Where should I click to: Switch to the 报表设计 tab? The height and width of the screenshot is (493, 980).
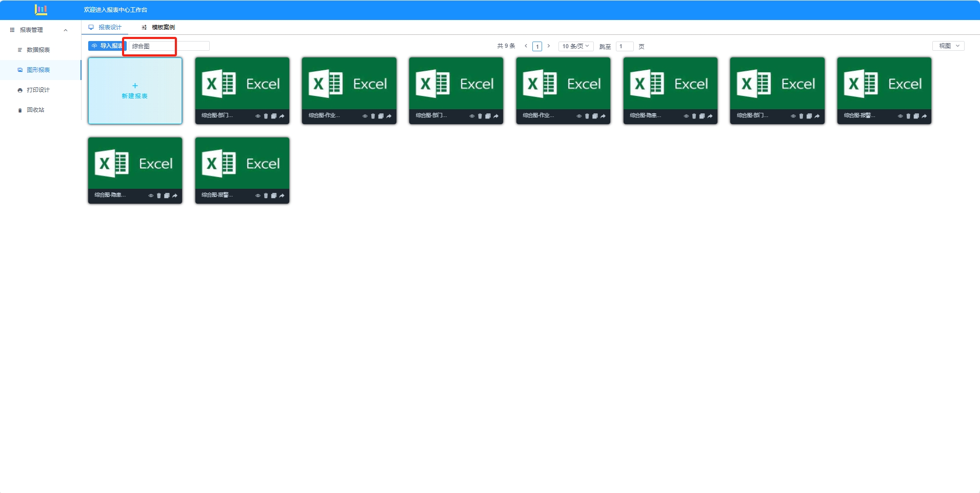[x=105, y=27]
